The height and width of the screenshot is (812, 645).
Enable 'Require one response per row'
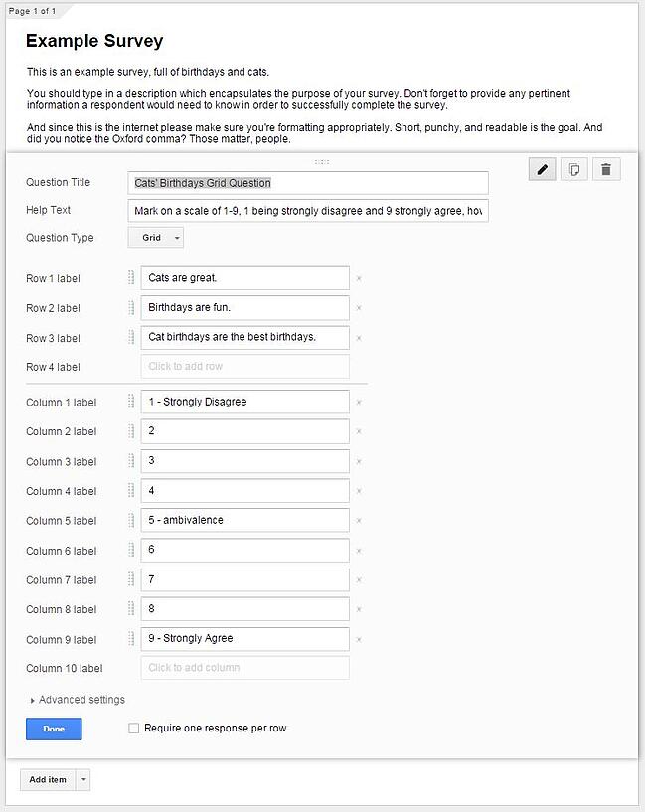(134, 729)
